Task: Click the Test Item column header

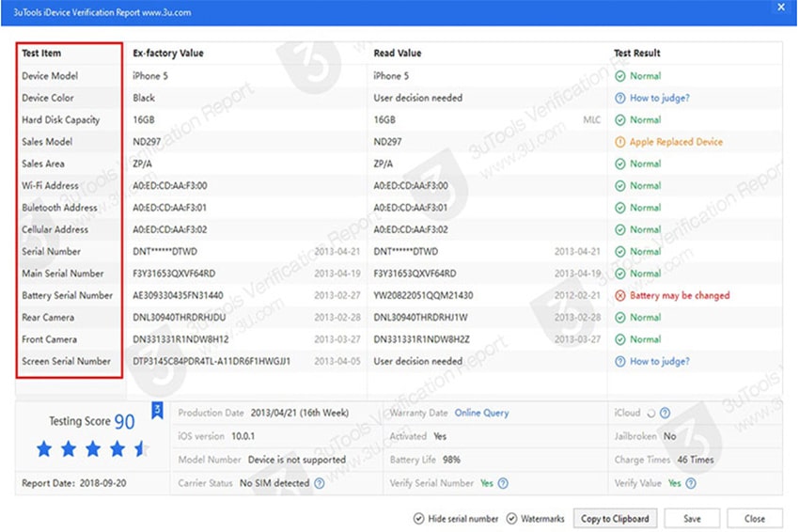Action: (x=41, y=53)
